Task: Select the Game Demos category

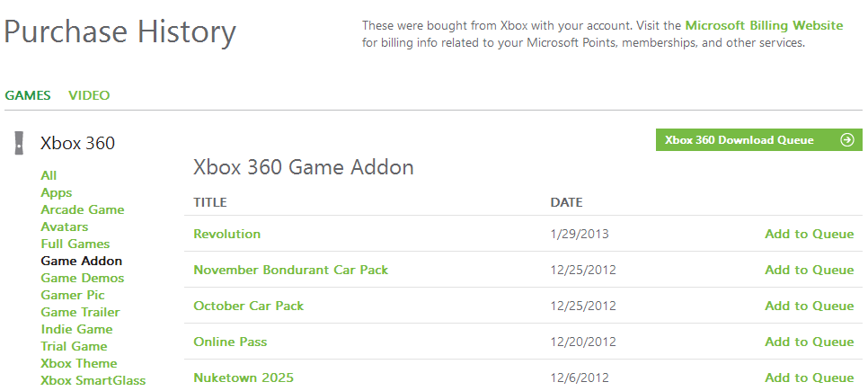Action: [x=83, y=278]
